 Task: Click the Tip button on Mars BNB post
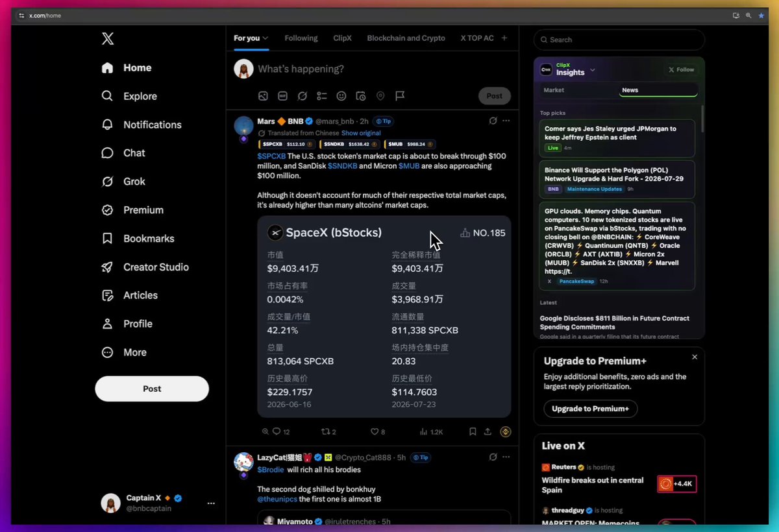pos(383,121)
